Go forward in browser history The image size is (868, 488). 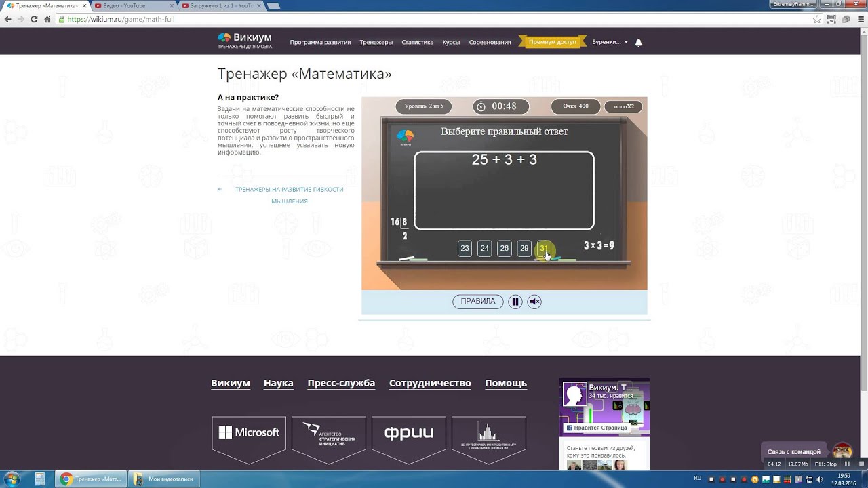point(21,19)
